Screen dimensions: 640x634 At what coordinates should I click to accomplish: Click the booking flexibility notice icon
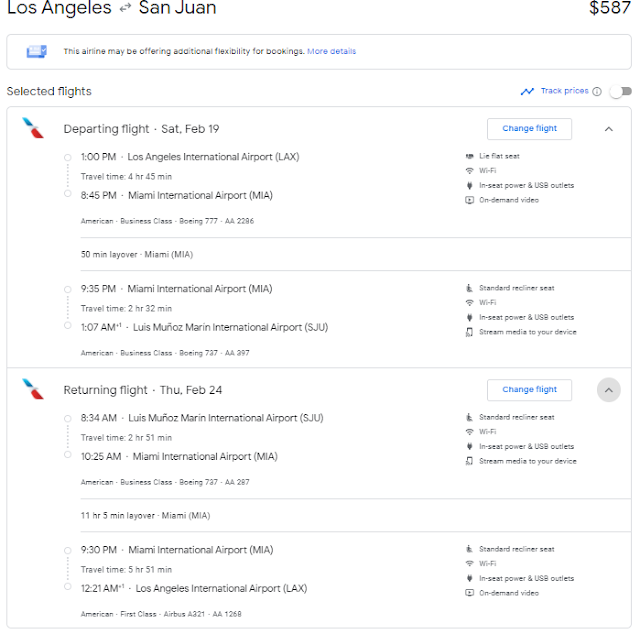37,51
